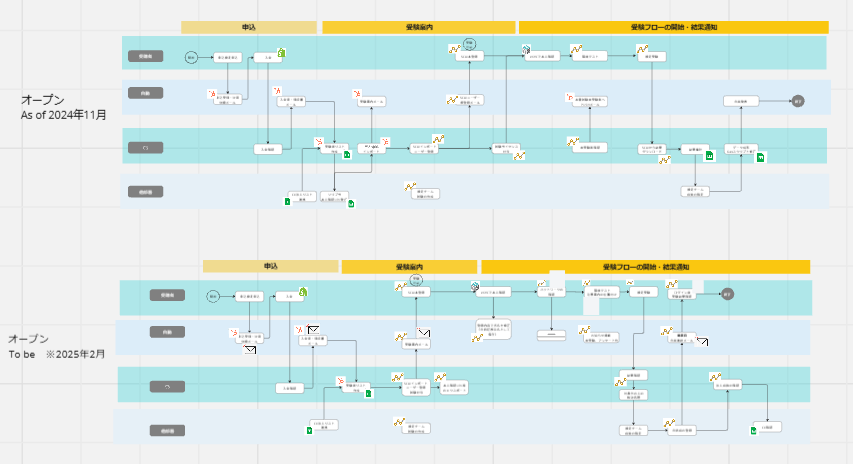Click the Shopify bag icon in the To-be diagram

(303, 292)
